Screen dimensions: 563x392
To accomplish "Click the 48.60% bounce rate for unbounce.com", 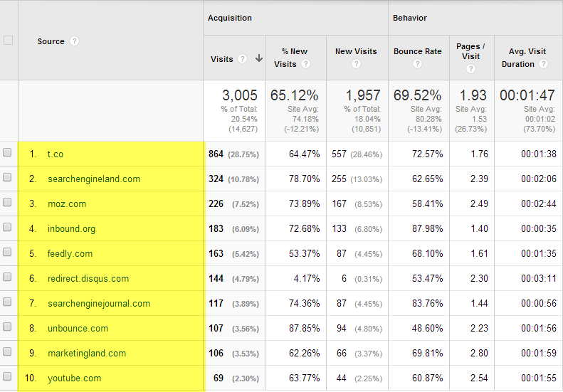I will coord(427,328).
